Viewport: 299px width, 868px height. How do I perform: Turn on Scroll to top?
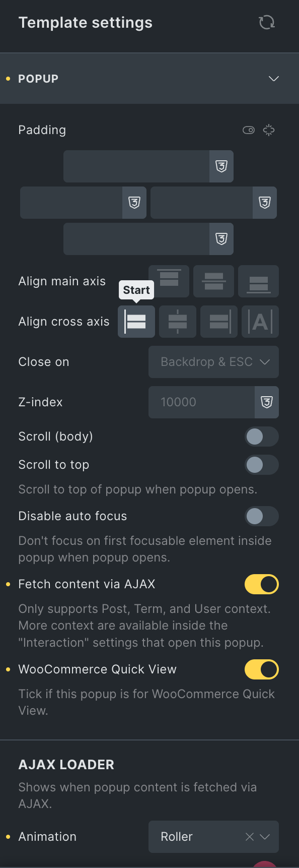[x=262, y=465]
